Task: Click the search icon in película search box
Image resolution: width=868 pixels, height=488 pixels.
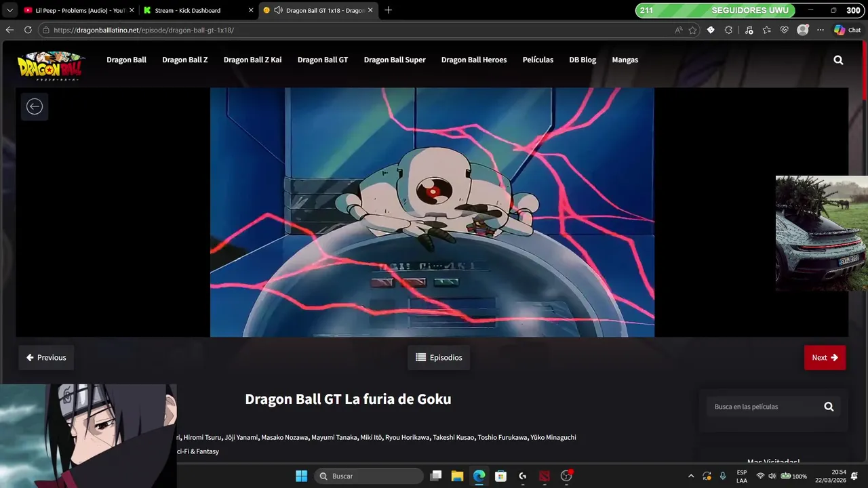Action: (829, 407)
